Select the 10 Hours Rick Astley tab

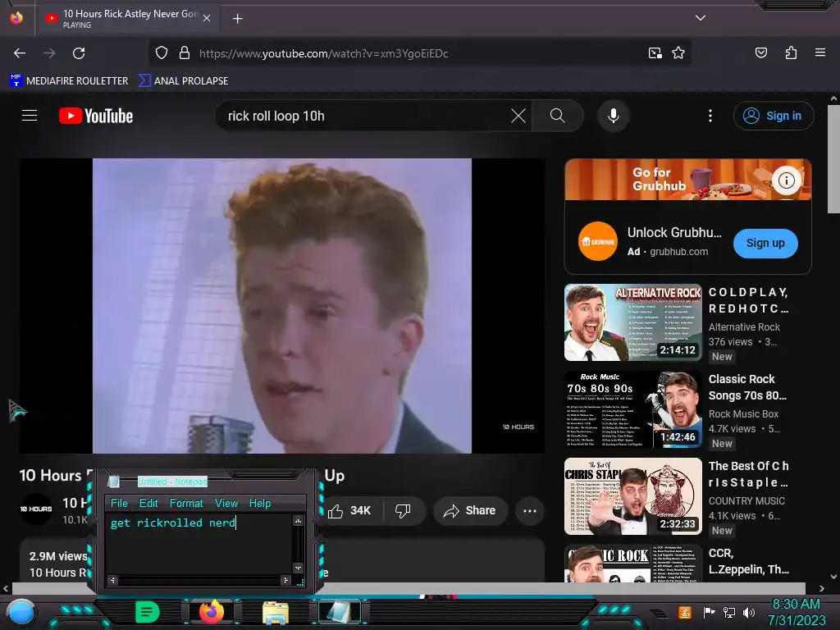[x=127, y=19]
